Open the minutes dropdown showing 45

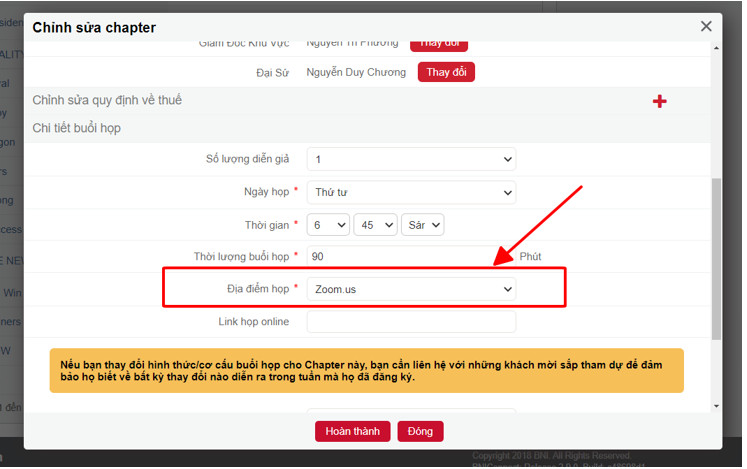click(375, 225)
